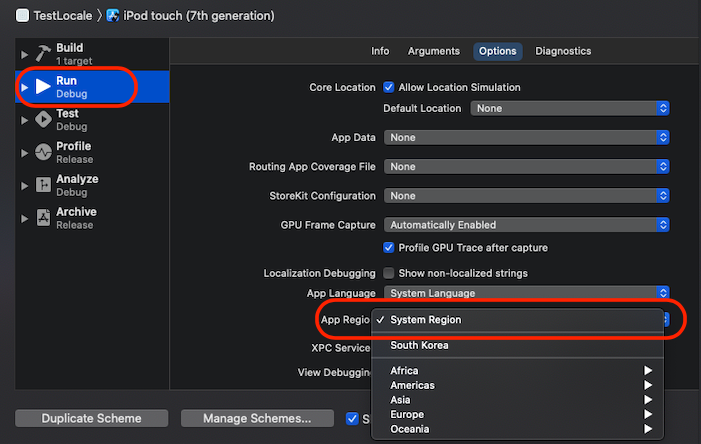Choose System Region menu item
Screen dimensions: 701x444
[517, 320]
